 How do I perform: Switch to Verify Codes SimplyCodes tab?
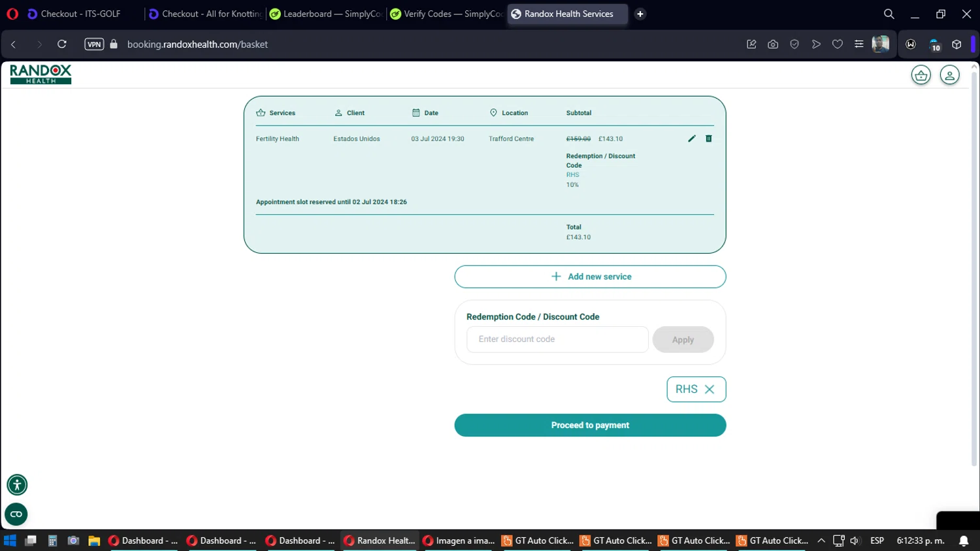[x=447, y=14]
